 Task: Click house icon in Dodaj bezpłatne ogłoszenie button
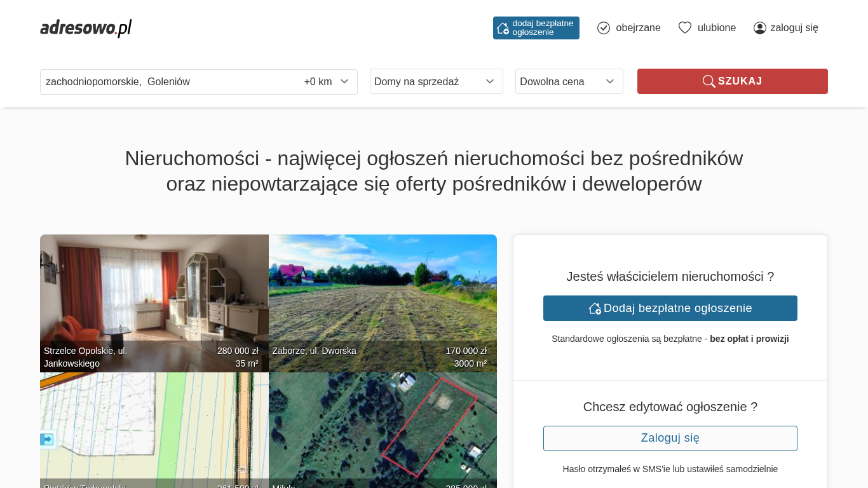(595, 308)
